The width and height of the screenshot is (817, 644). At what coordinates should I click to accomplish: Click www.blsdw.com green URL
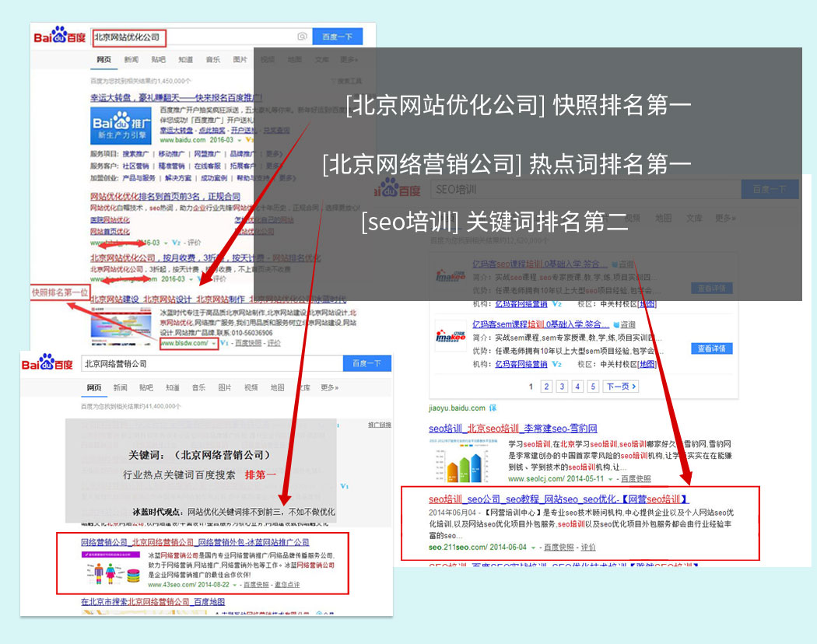184,343
